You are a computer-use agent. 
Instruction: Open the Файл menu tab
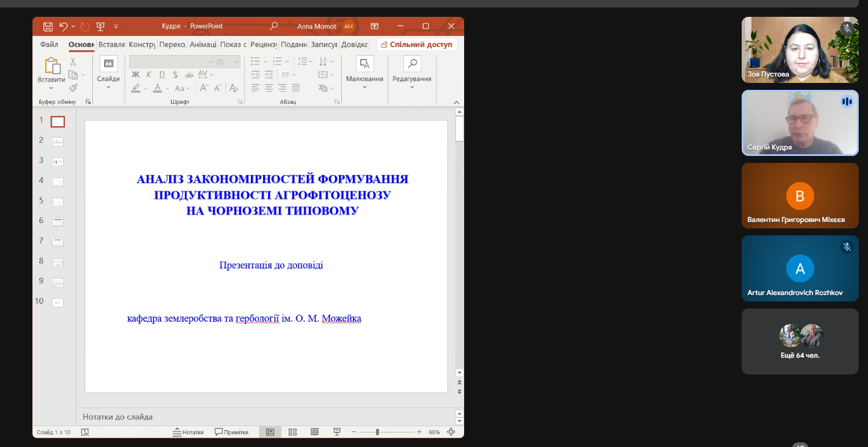[49, 45]
